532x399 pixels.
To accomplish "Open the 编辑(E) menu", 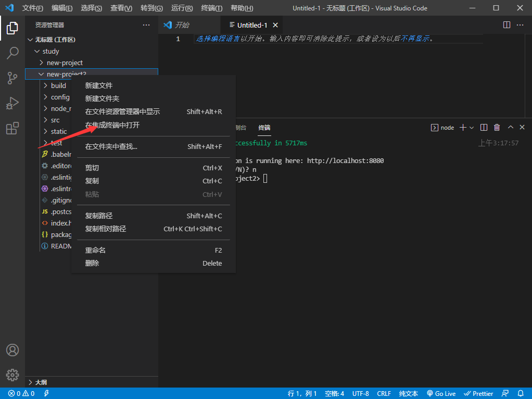I will (x=62, y=8).
